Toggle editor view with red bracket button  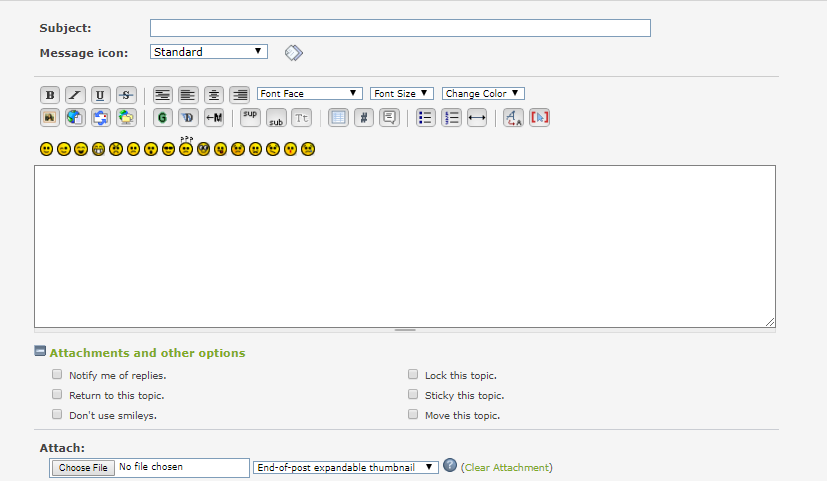tap(539, 118)
